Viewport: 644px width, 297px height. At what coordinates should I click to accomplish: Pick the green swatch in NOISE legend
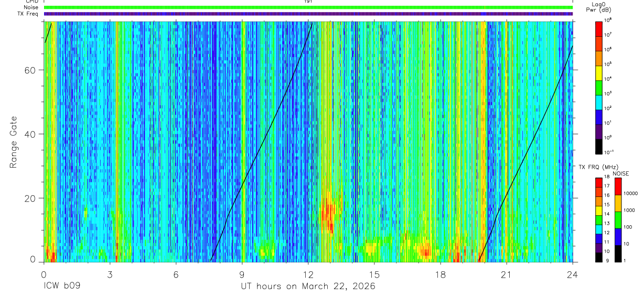pyautogui.click(x=618, y=220)
